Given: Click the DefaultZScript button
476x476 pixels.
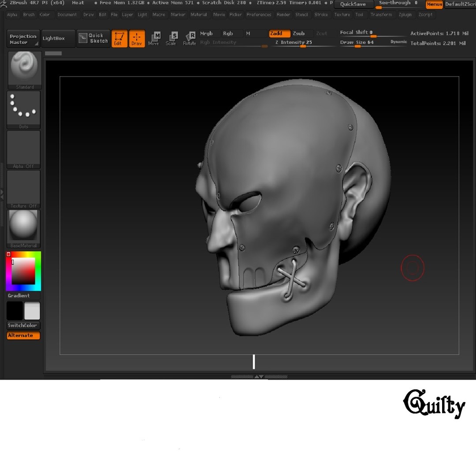Looking at the screenshot, I should [x=460, y=4].
